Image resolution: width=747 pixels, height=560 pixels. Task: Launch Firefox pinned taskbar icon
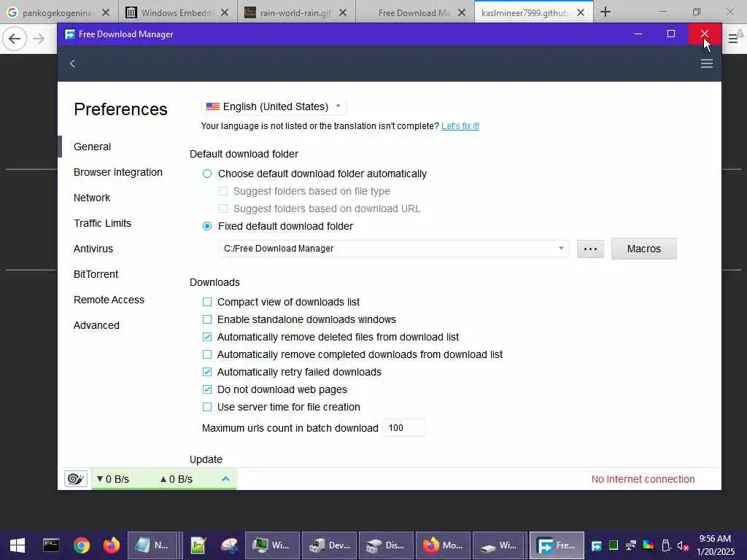(x=112, y=545)
